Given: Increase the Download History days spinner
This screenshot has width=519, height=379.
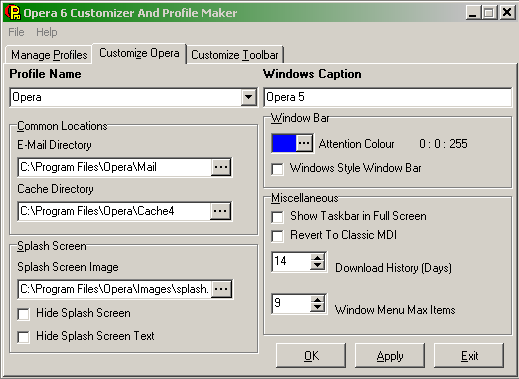Looking at the screenshot, I should 318,258.
